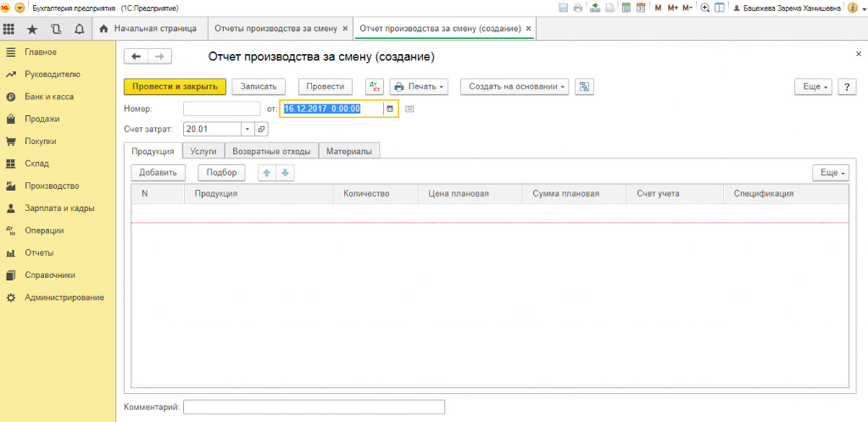
Task: Show the Дт/Кт postings icon
Action: pos(375,86)
